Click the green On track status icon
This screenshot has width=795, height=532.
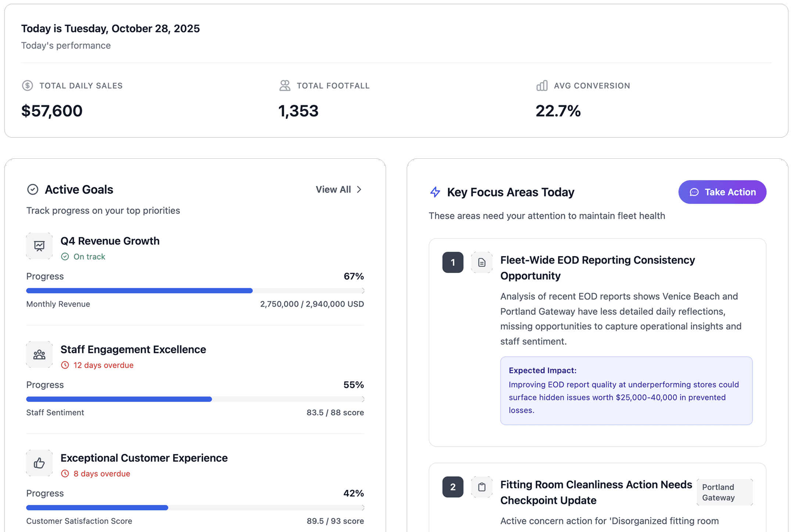(x=65, y=256)
